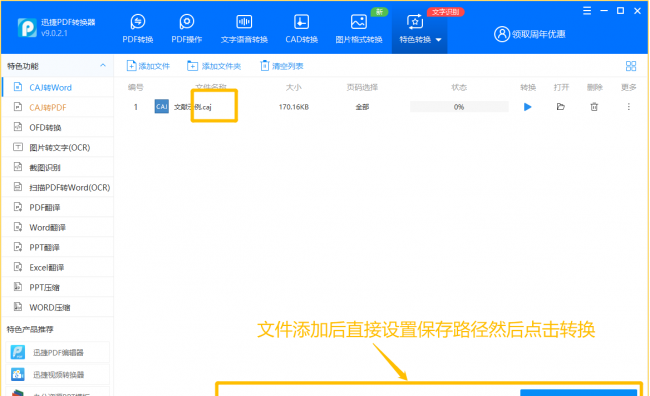Open the hamburger main menu icon

coord(587,11)
